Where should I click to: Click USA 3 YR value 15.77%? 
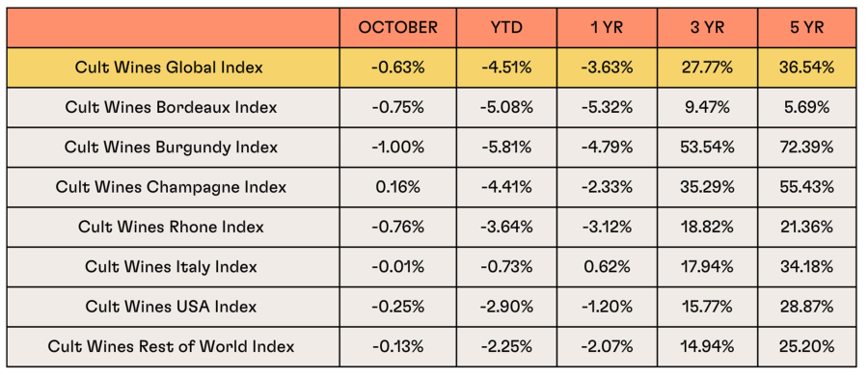pos(708,307)
